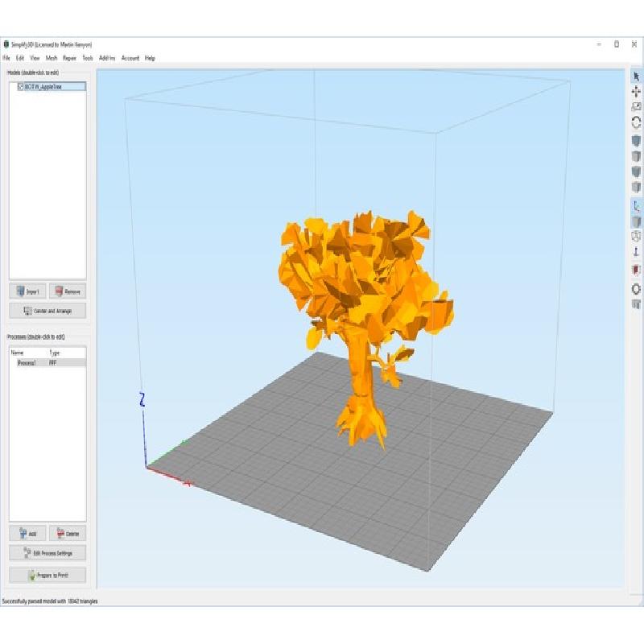Activate the translate move tool
The image size is (644, 644).
(636, 92)
